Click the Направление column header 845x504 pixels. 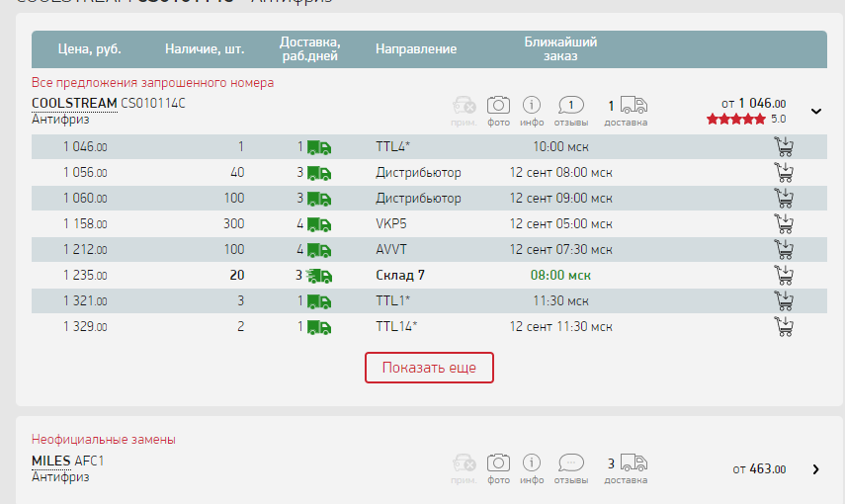coord(416,49)
